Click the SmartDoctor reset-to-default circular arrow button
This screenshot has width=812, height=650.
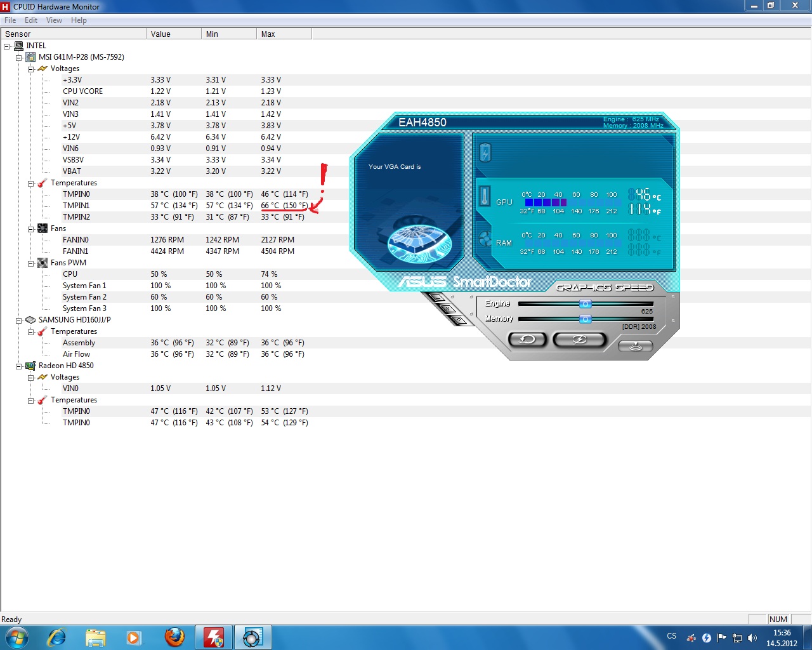tap(527, 340)
